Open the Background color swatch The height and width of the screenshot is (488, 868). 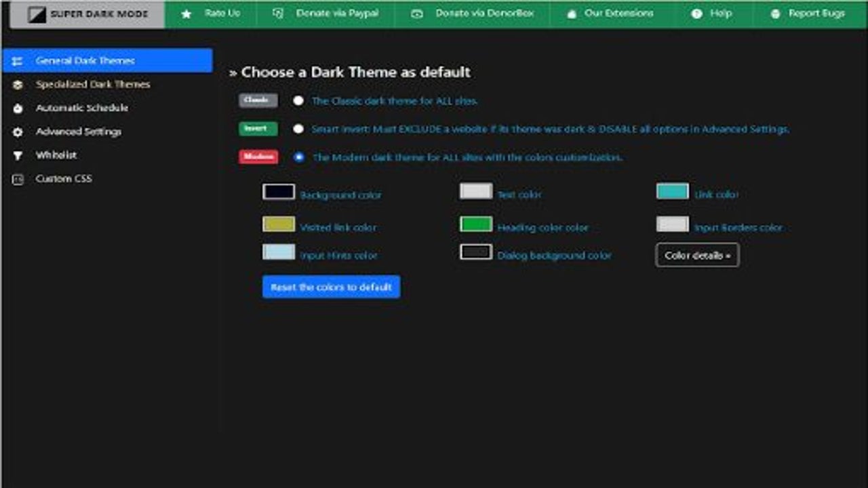click(x=279, y=191)
